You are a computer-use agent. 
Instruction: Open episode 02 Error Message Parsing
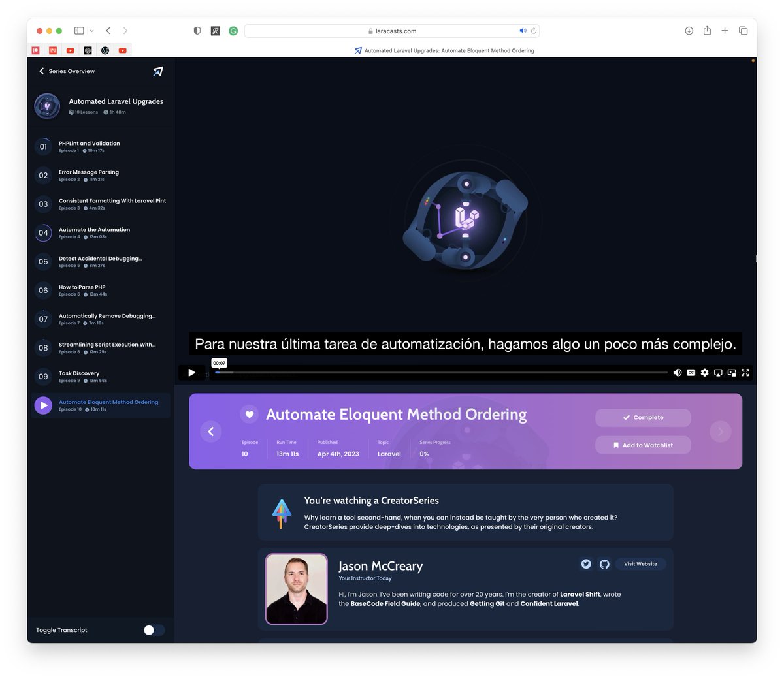pyautogui.click(x=101, y=175)
